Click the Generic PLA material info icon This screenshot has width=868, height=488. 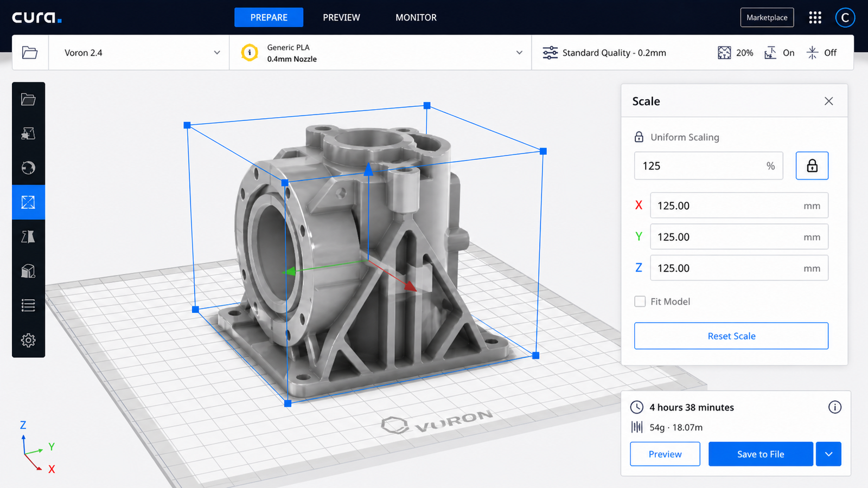pyautogui.click(x=250, y=53)
